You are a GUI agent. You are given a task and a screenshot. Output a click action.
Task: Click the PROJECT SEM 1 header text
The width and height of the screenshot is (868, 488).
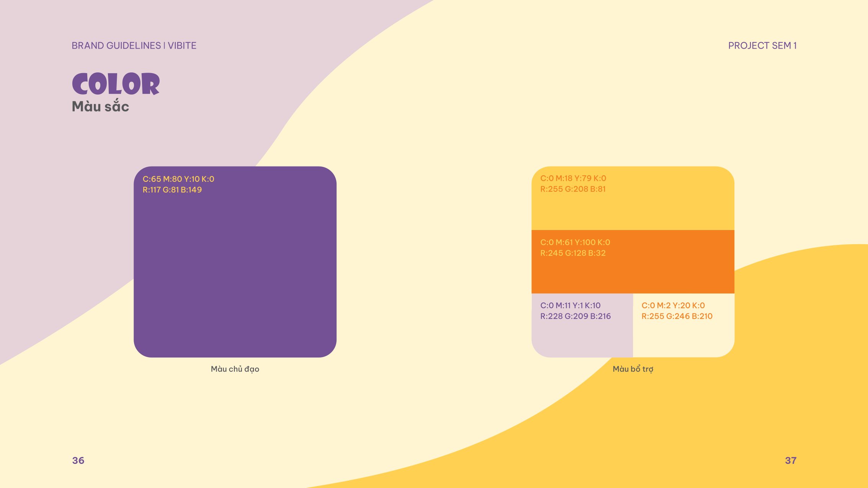click(x=762, y=46)
